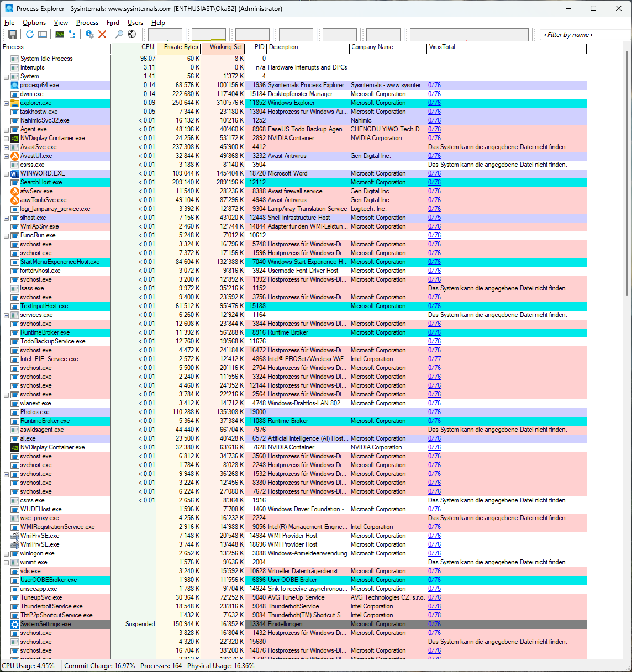Sort by the PID column header
632x672 pixels.
(256, 47)
